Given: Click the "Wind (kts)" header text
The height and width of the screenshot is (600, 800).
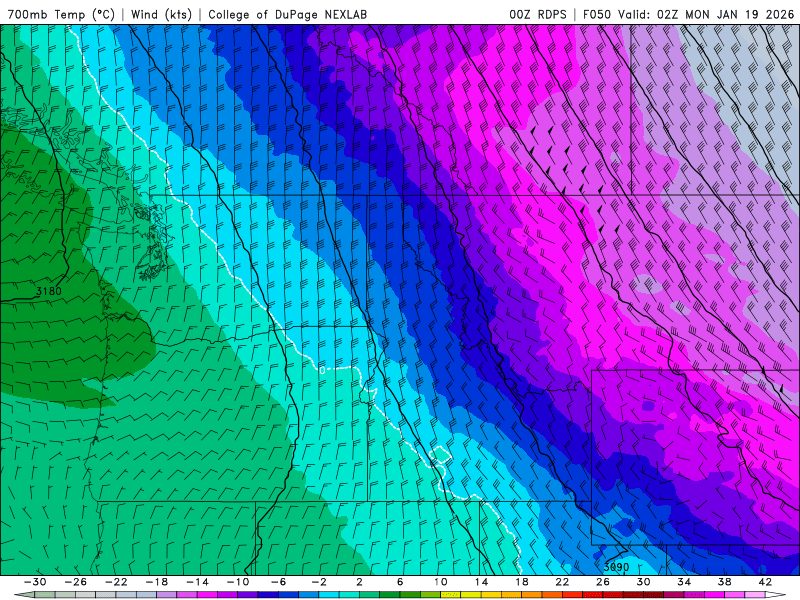Looking at the screenshot, I should (x=161, y=14).
